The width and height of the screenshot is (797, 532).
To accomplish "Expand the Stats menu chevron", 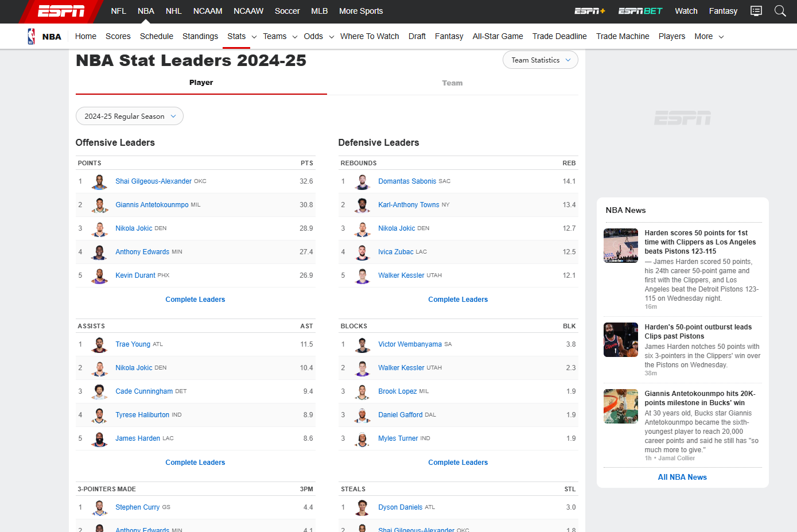I will (254, 37).
